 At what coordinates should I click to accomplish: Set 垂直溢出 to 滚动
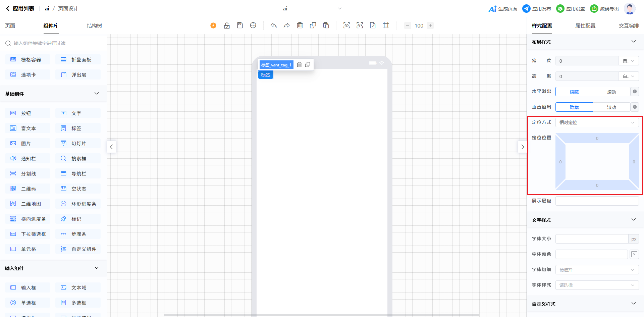point(611,107)
